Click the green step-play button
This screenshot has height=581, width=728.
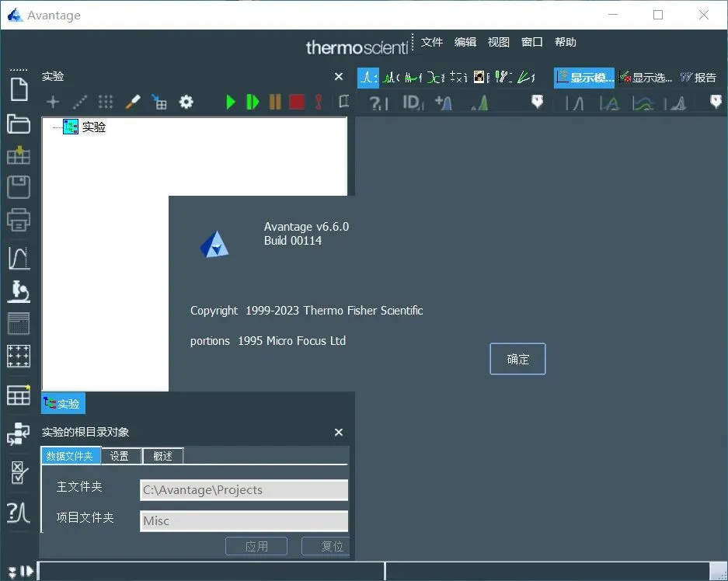pyautogui.click(x=252, y=102)
